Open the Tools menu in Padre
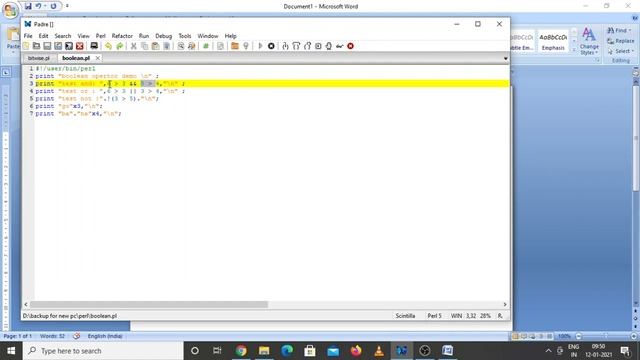Image resolution: width=640 pixels, height=360 pixels. pyautogui.click(x=184, y=36)
